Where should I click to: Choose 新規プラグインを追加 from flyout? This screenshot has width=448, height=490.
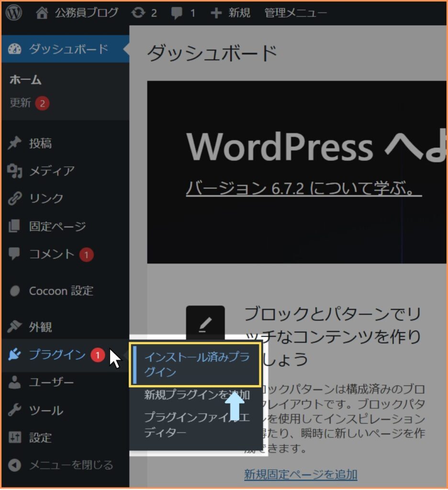click(x=197, y=395)
